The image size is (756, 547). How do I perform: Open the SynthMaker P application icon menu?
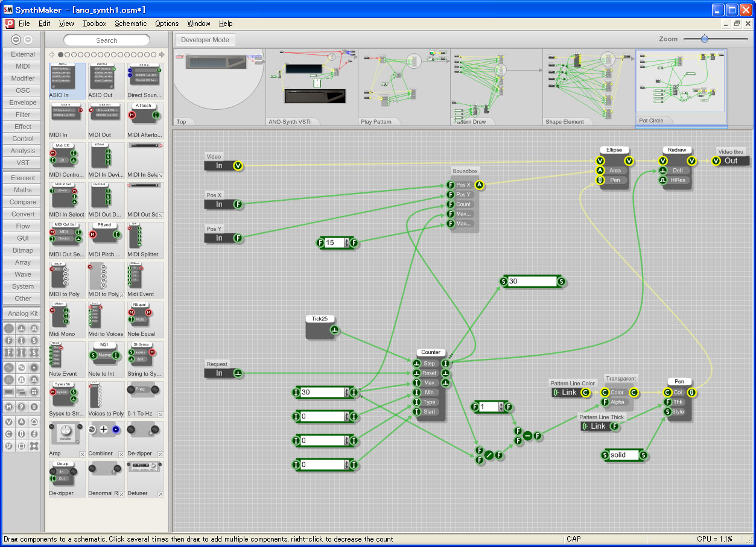pyautogui.click(x=9, y=24)
